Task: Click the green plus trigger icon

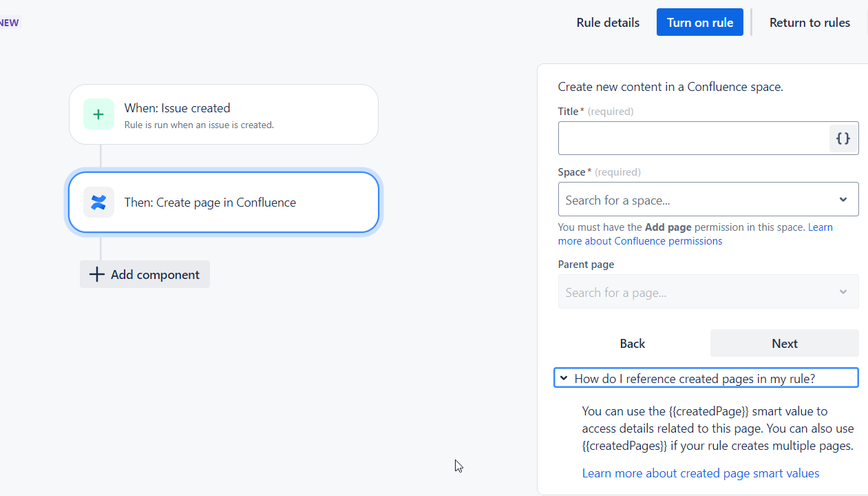Action: [x=98, y=114]
